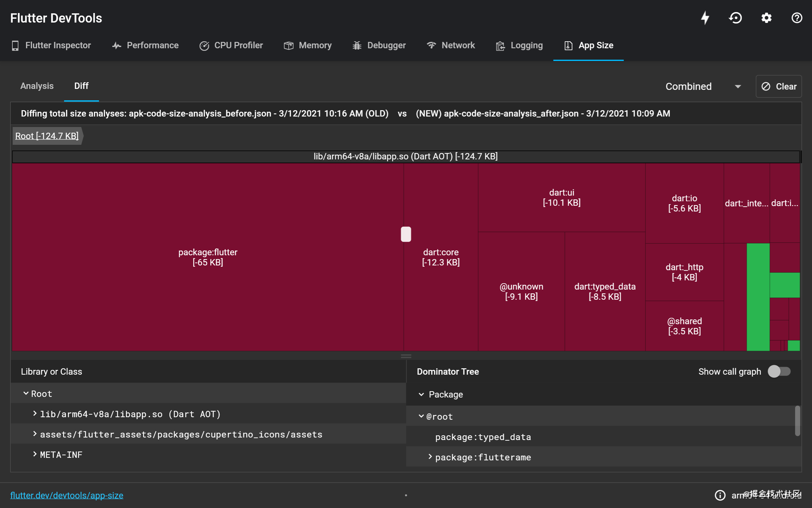This screenshot has width=812, height=508.
Task: Select the @unknown treemap block
Action: pos(521,291)
